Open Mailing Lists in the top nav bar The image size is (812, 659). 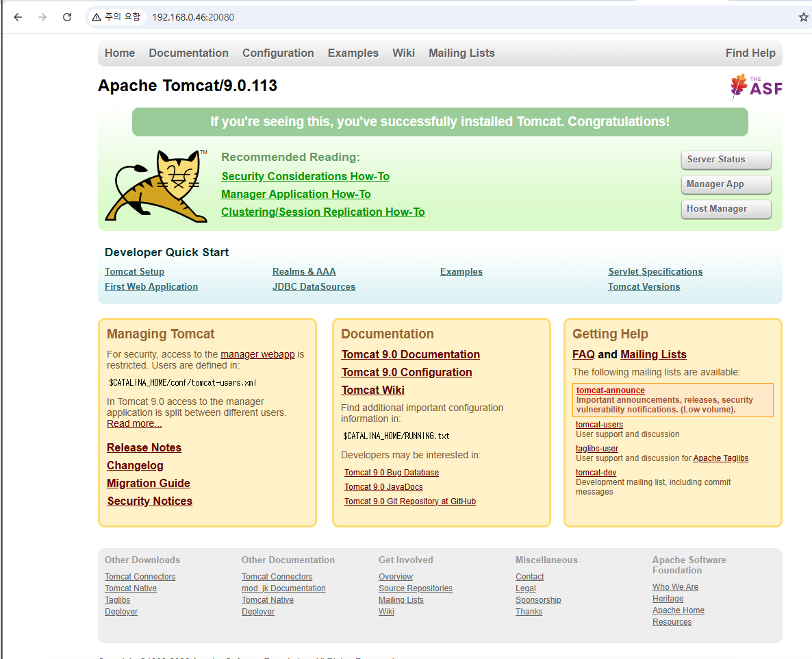pos(461,53)
